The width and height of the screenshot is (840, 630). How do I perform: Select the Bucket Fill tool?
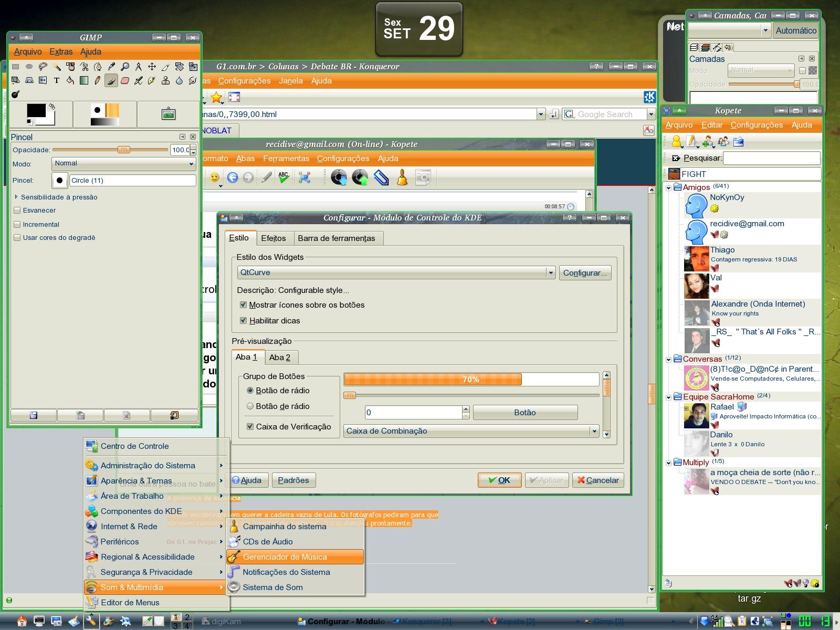(70, 80)
